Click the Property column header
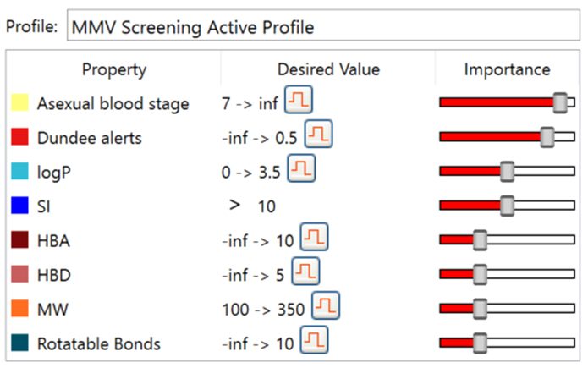The width and height of the screenshot is (588, 368). click(x=113, y=69)
